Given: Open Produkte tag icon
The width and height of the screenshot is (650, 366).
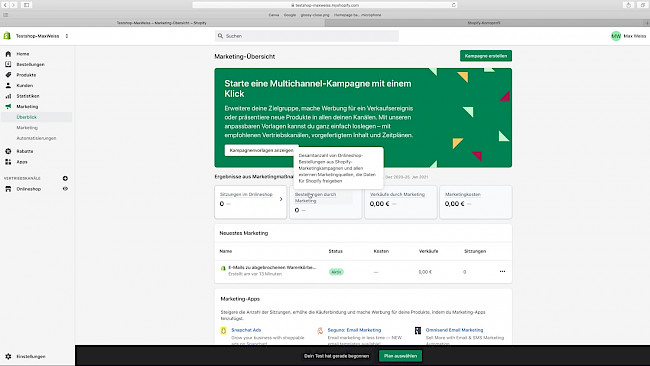Looking at the screenshot, I should click(8, 75).
